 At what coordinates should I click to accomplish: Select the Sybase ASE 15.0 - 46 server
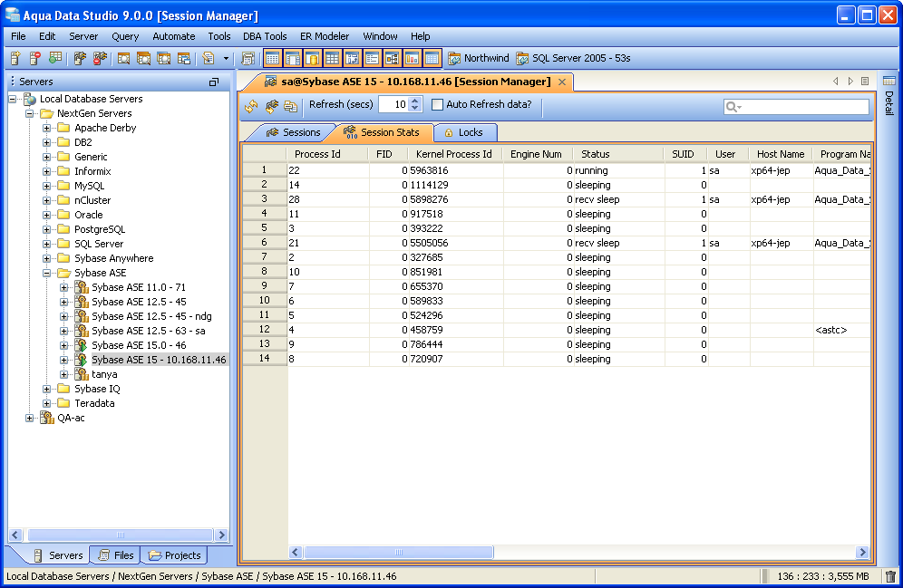click(139, 345)
